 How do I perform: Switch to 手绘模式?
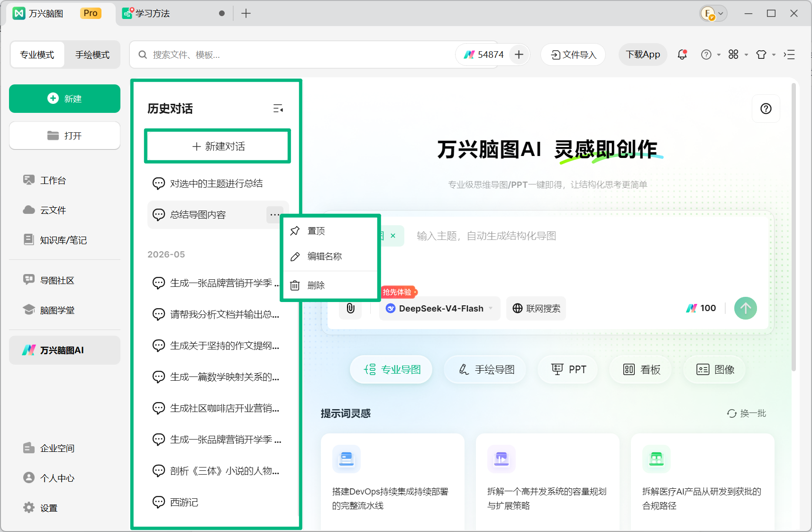click(x=92, y=55)
